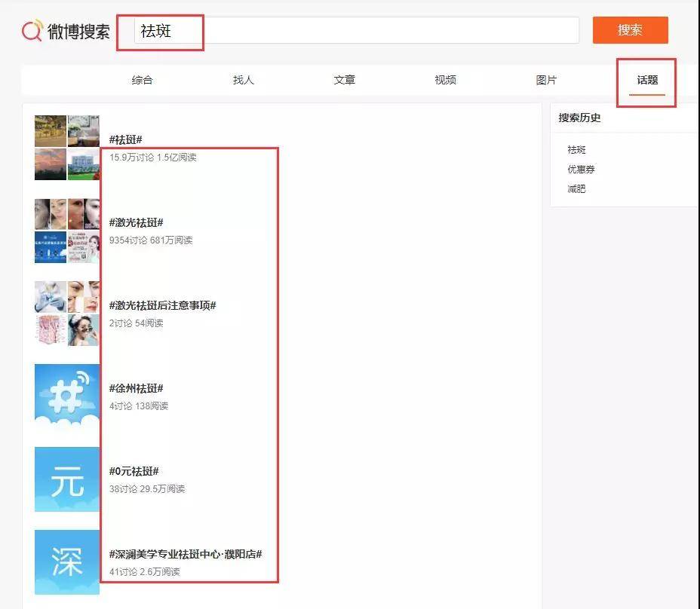Open the 文章 tab
The image size is (700, 609).
coord(345,81)
